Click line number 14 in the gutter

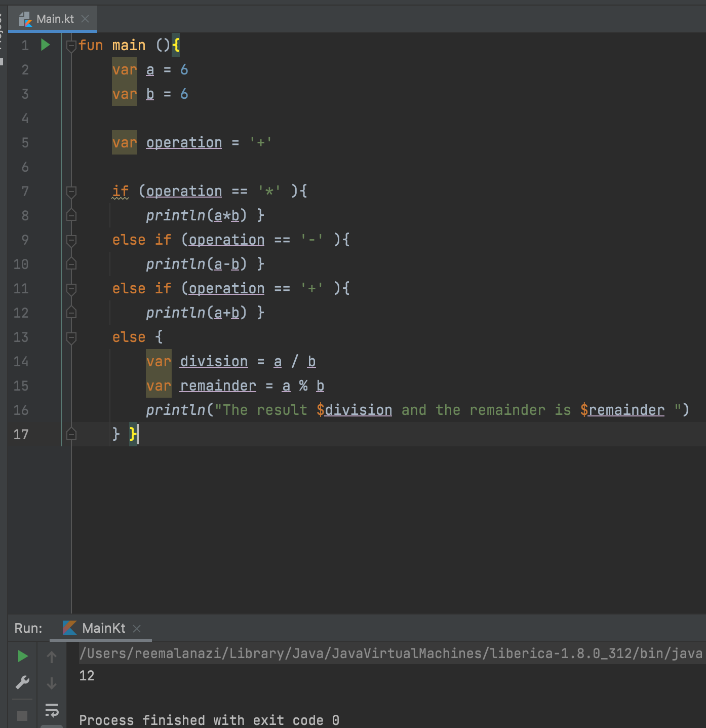point(21,361)
